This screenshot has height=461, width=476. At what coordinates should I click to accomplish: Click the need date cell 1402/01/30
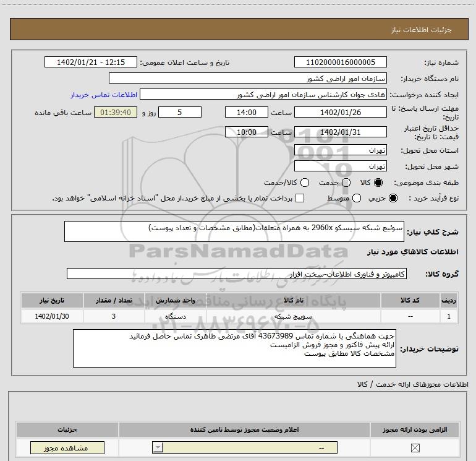(52, 316)
